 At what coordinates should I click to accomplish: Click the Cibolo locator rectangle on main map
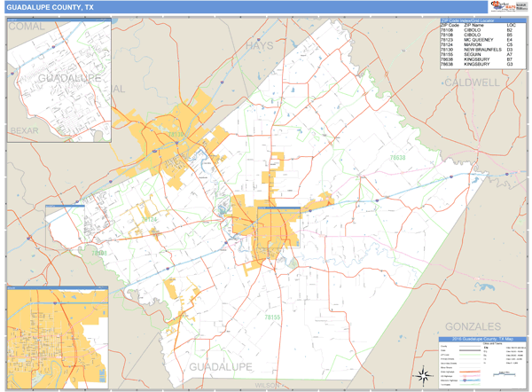[x=65, y=227]
